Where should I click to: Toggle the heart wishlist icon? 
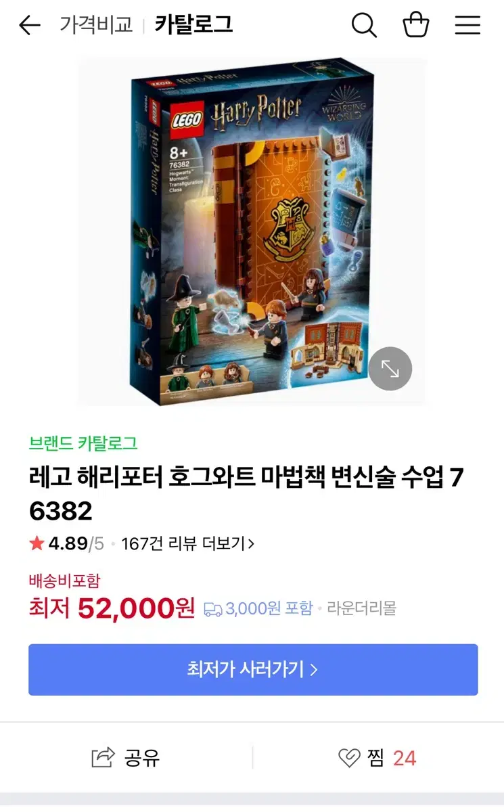point(349,758)
